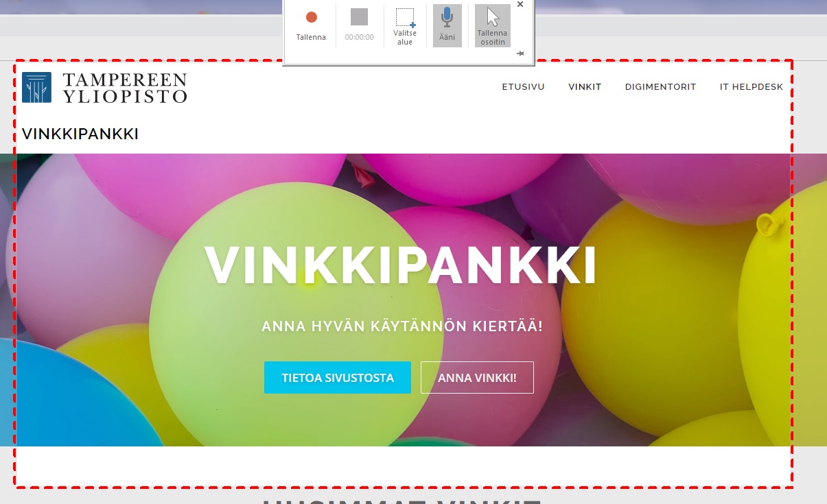The width and height of the screenshot is (827, 504).
Task: Click the Tampereen Yliopisto wordmark text
Action: pyautogui.click(x=124, y=87)
